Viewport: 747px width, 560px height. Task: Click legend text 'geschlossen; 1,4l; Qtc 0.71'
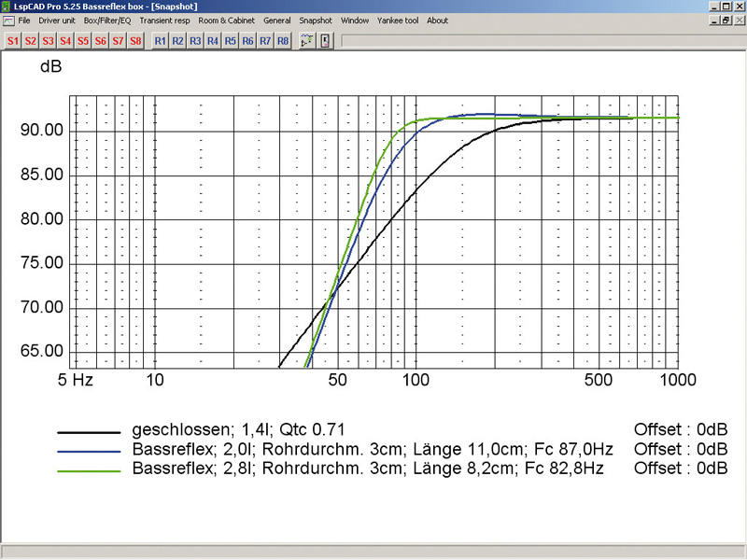click(238, 430)
